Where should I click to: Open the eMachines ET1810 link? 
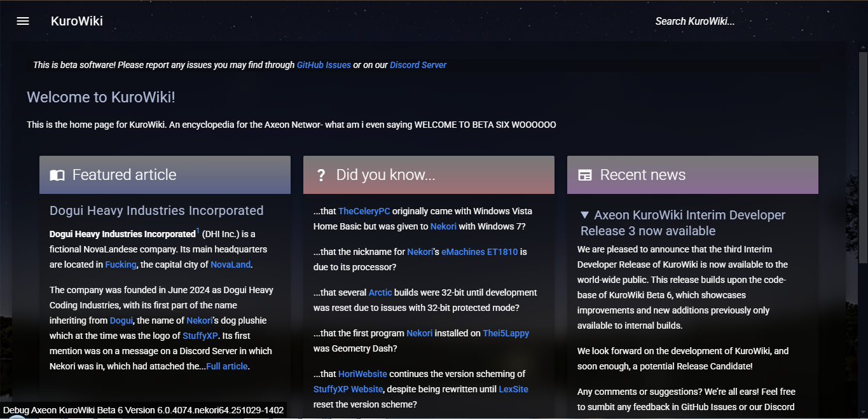click(x=481, y=251)
